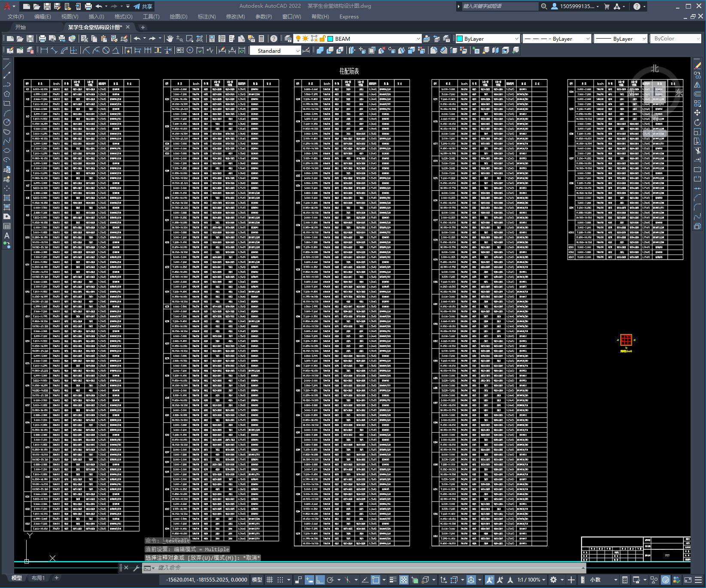Open the 修改(M) menu

(x=235, y=17)
